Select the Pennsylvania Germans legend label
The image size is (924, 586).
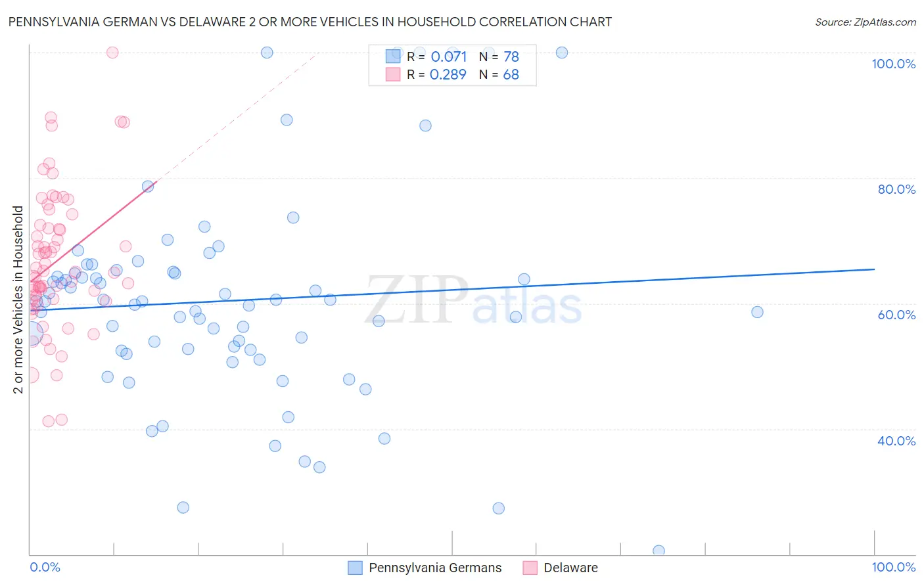(x=435, y=568)
